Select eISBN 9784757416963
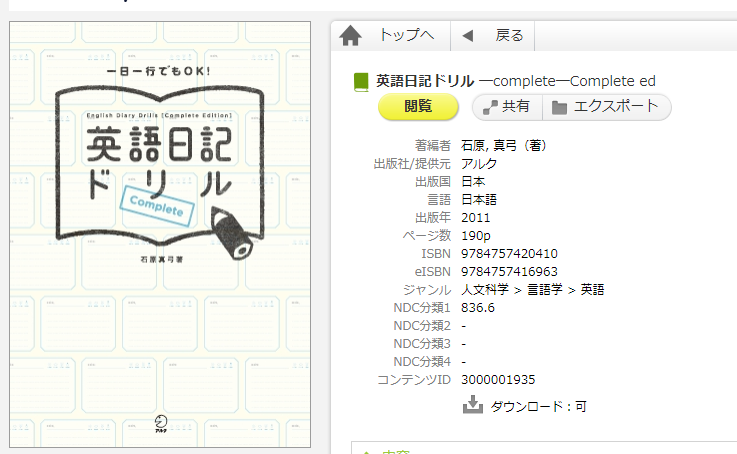 click(x=509, y=272)
